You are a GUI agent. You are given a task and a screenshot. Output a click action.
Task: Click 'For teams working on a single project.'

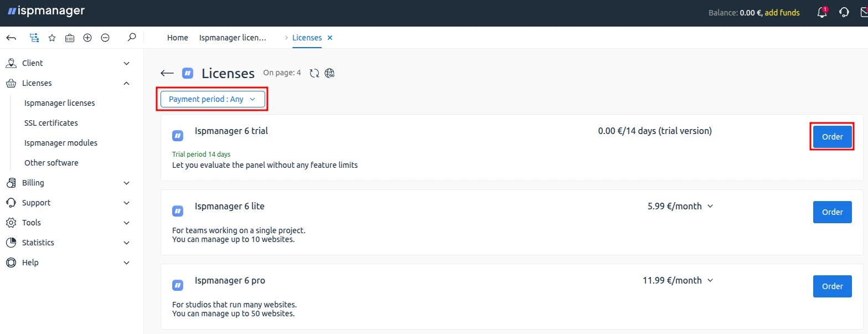point(239,230)
